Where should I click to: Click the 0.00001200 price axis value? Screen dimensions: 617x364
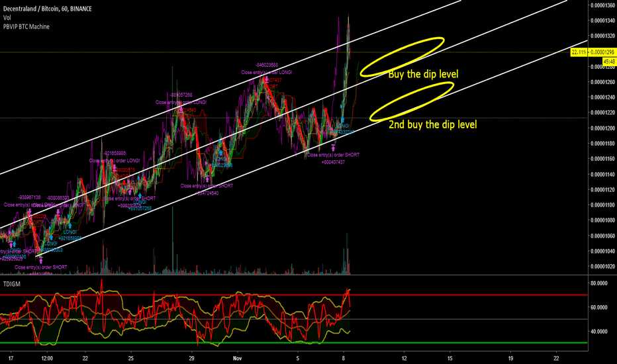pos(603,128)
